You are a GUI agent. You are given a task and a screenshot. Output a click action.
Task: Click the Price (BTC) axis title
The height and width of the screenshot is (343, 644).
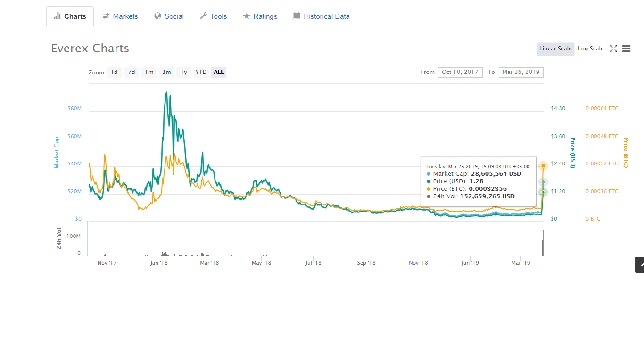pos(626,153)
